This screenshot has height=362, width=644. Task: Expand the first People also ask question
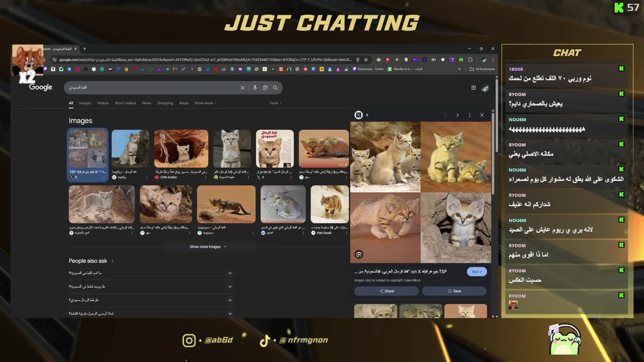click(x=150, y=273)
